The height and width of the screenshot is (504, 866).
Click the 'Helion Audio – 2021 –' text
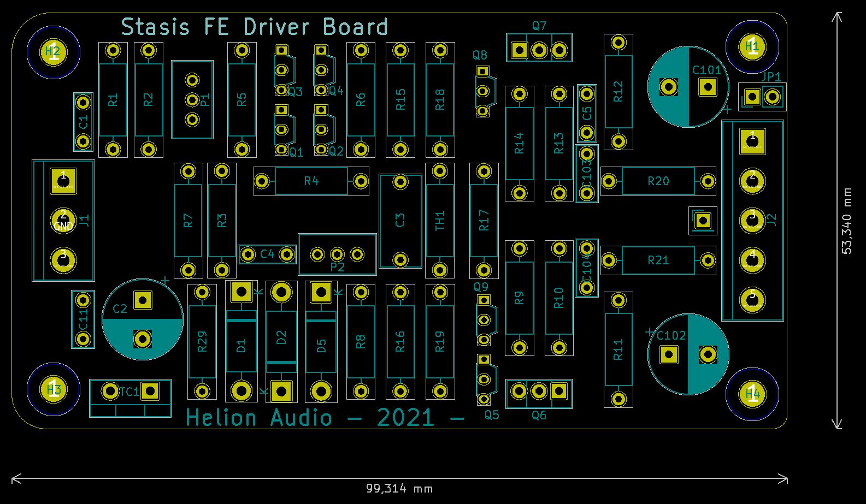click(325, 418)
